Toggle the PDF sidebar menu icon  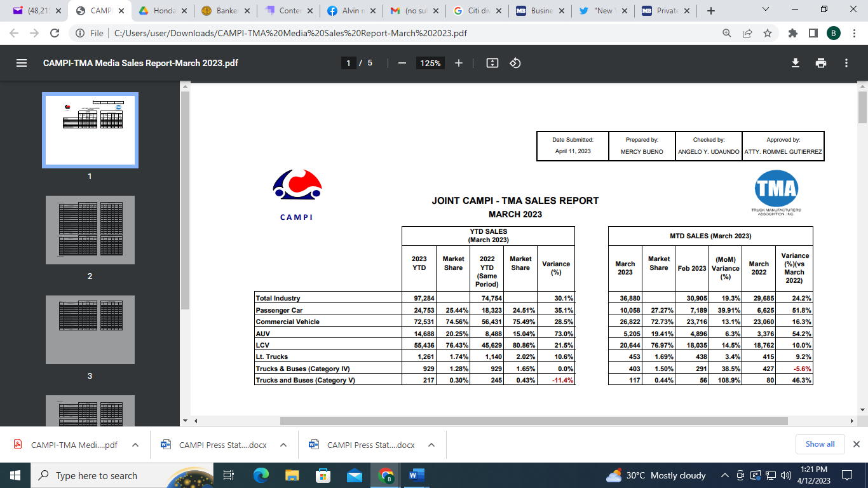click(x=22, y=63)
